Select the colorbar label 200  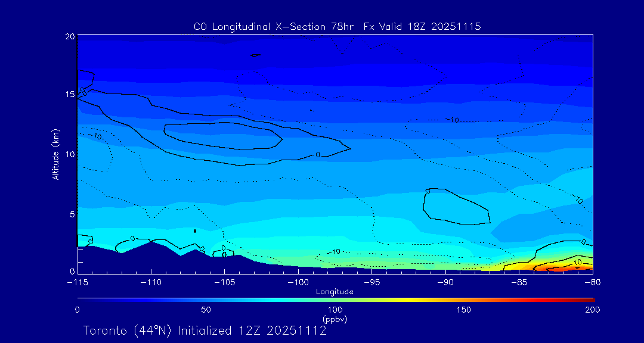click(x=592, y=310)
